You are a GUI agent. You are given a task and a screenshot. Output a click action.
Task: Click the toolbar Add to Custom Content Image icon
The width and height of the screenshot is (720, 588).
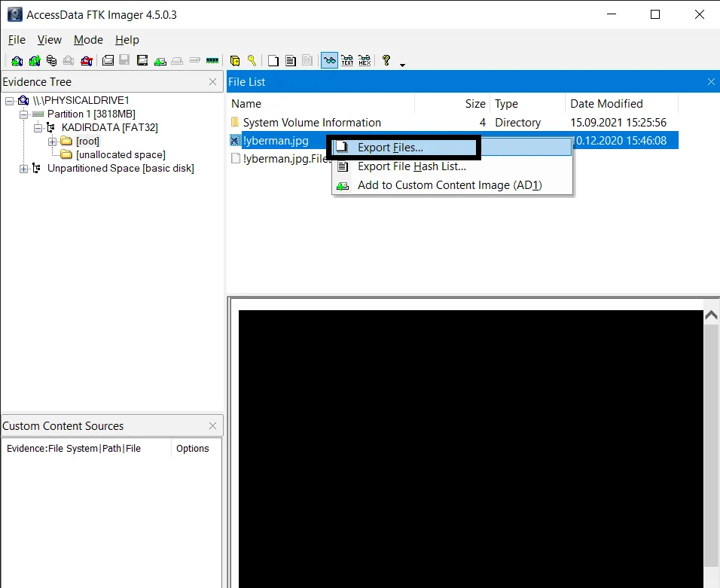click(160, 61)
